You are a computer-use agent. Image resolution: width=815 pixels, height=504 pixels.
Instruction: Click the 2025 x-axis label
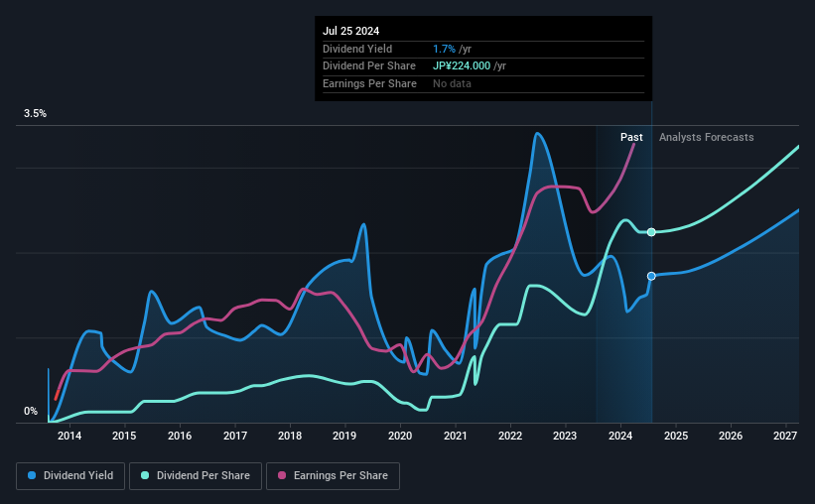tap(676, 436)
